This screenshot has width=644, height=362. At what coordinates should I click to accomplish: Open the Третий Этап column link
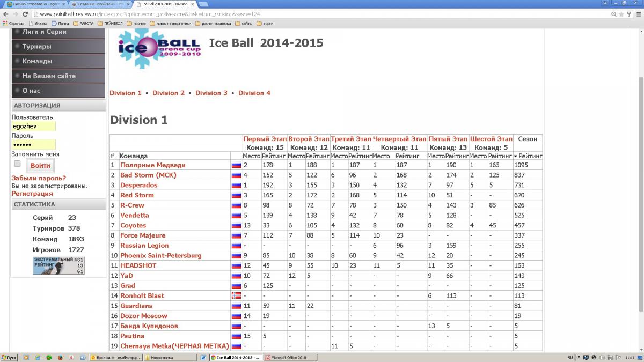[351, 139]
